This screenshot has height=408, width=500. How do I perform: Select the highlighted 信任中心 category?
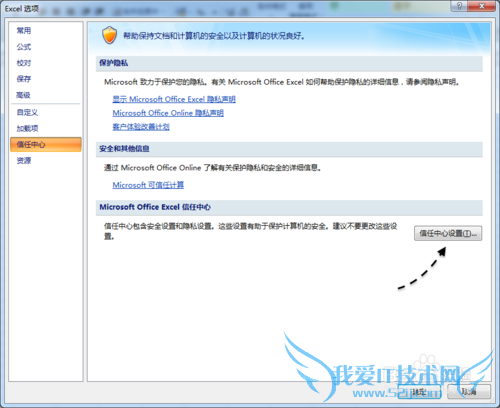pyautogui.click(x=46, y=144)
